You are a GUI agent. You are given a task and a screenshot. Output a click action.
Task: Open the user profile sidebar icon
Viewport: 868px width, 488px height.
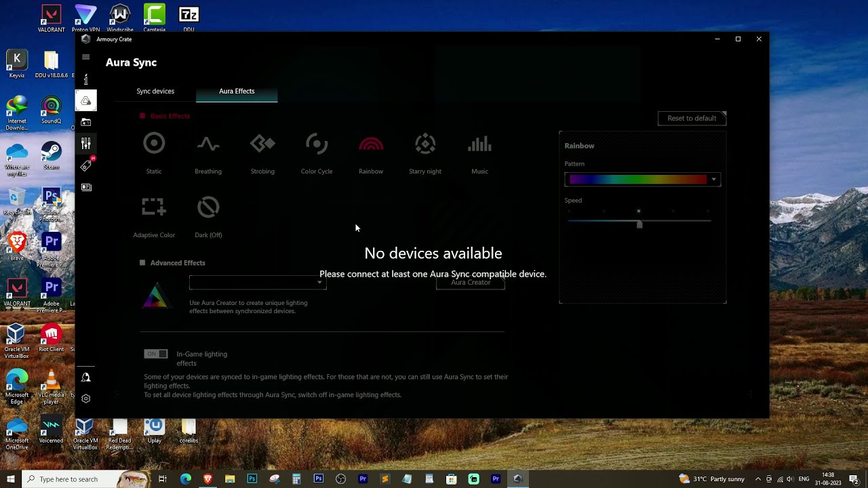85,377
